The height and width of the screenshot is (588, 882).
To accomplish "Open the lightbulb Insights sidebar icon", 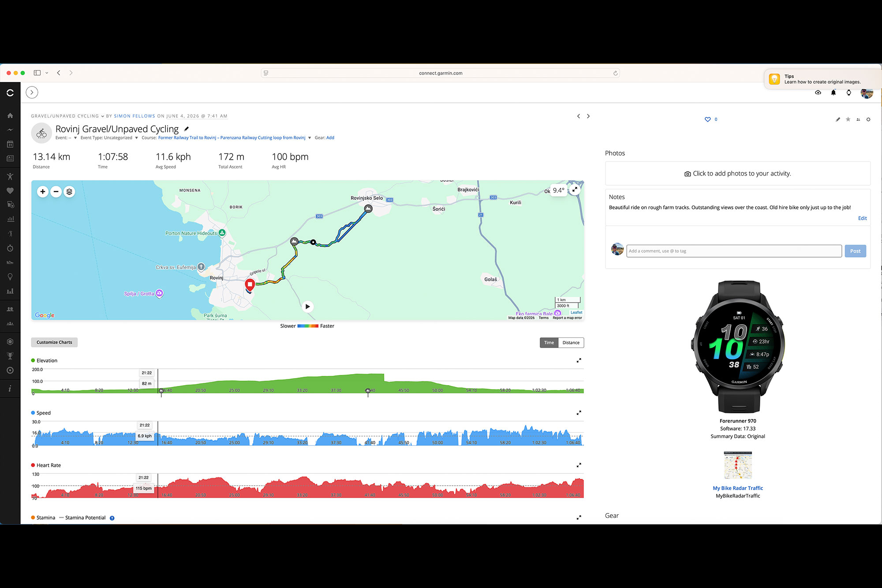I will tap(10, 277).
